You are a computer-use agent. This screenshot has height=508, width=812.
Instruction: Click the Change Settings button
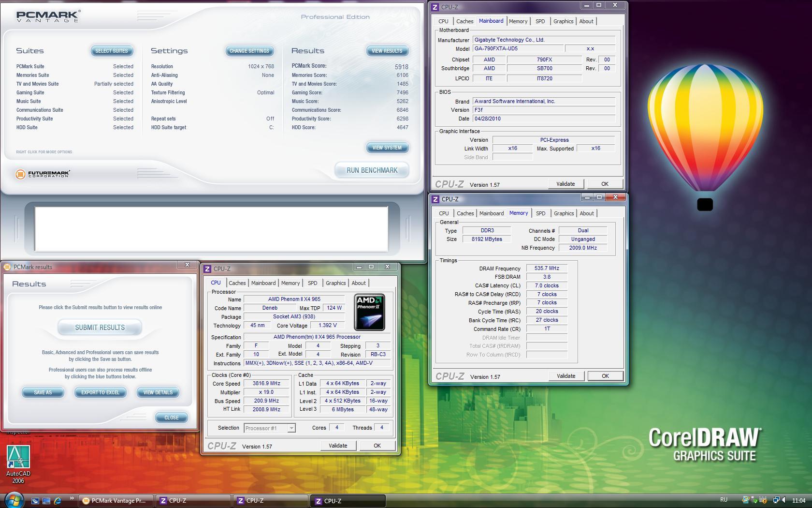249,51
